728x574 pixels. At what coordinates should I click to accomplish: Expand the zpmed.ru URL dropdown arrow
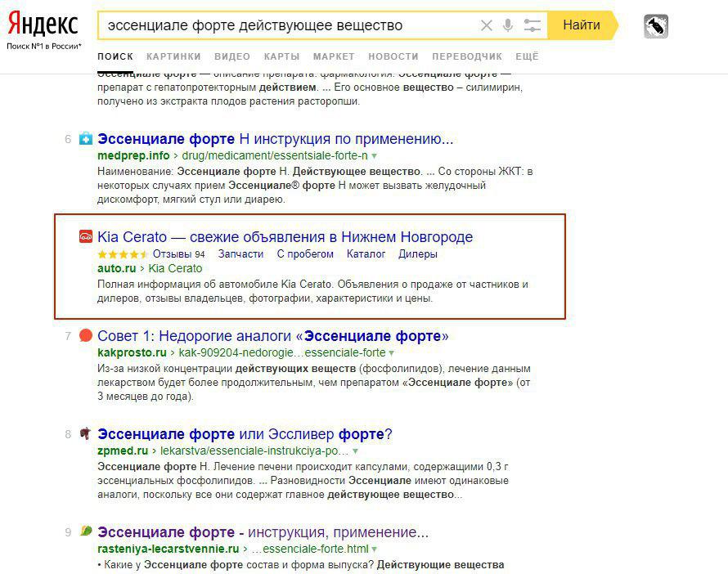tap(354, 451)
